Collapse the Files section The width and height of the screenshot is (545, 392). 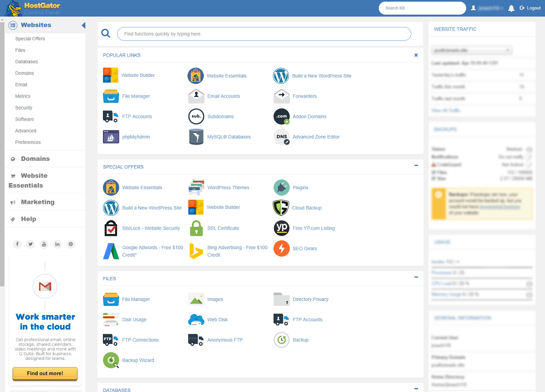click(x=416, y=277)
